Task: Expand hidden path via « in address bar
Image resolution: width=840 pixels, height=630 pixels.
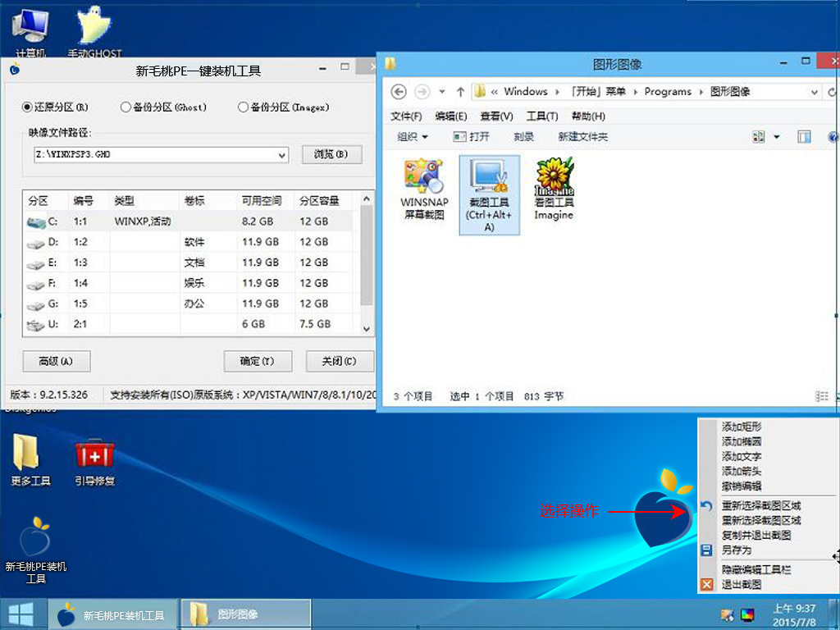Action: click(x=494, y=92)
